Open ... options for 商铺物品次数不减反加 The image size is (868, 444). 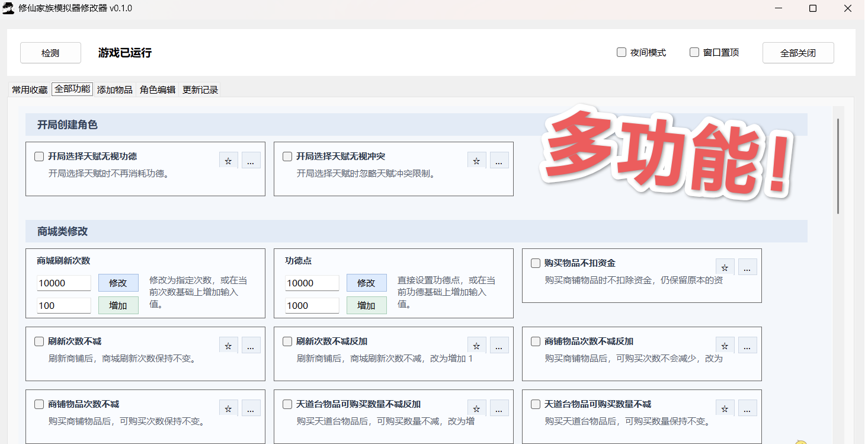[x=748, y=346]
